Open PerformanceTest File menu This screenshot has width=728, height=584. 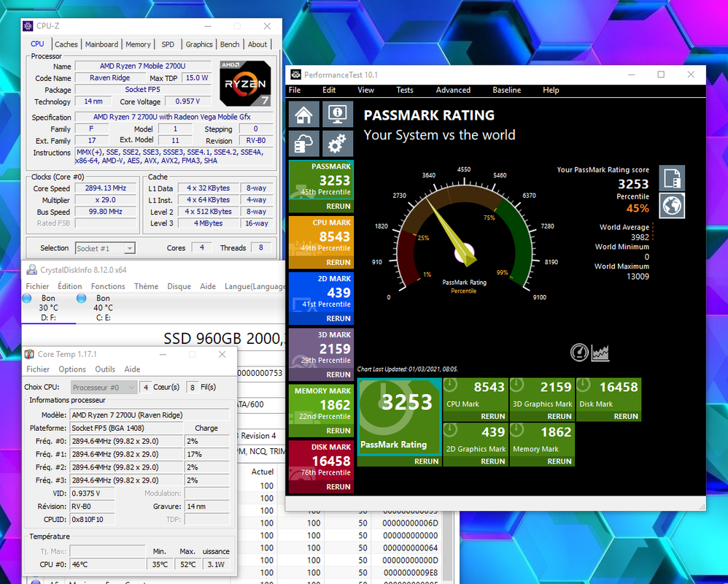coord(295,90)
